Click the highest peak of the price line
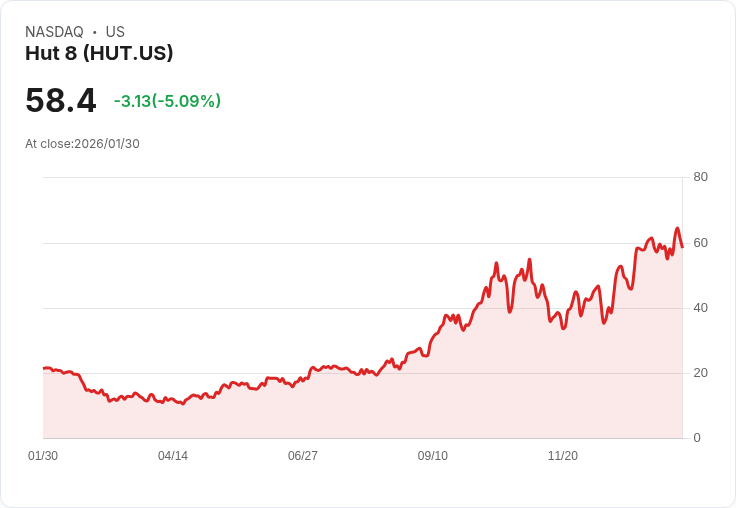736x508 pixels. pos(677,228)
